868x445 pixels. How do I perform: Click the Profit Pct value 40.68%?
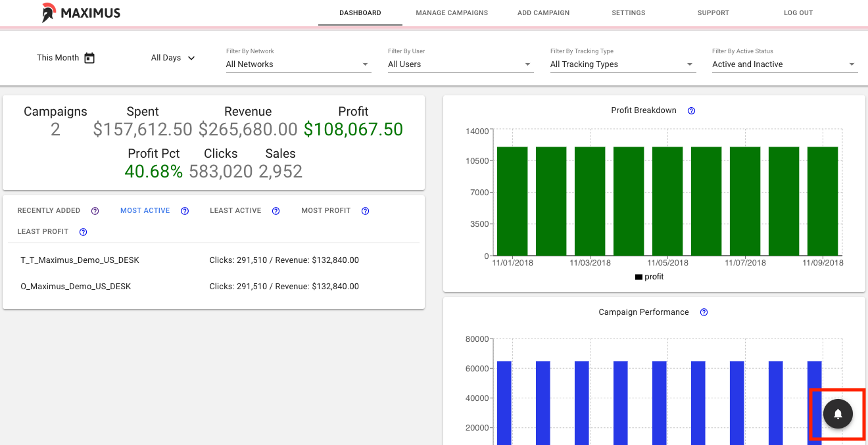(x=154, y=172)
